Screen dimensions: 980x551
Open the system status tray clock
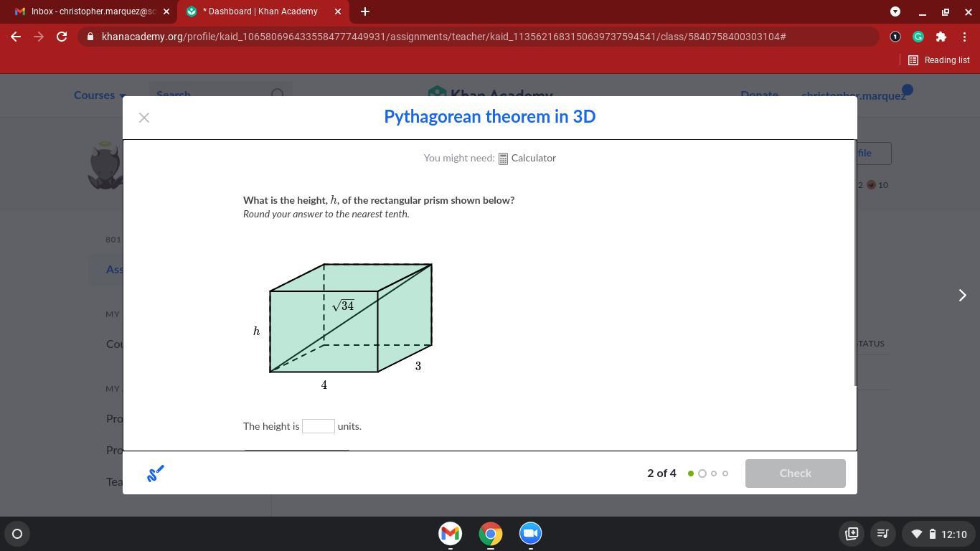pos(939,534)
